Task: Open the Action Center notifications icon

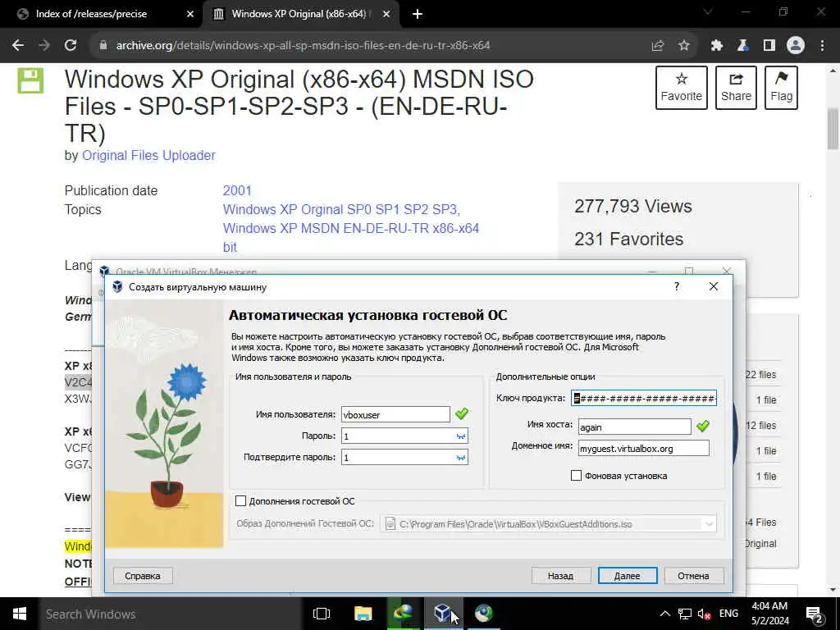Action: (814, 614)
